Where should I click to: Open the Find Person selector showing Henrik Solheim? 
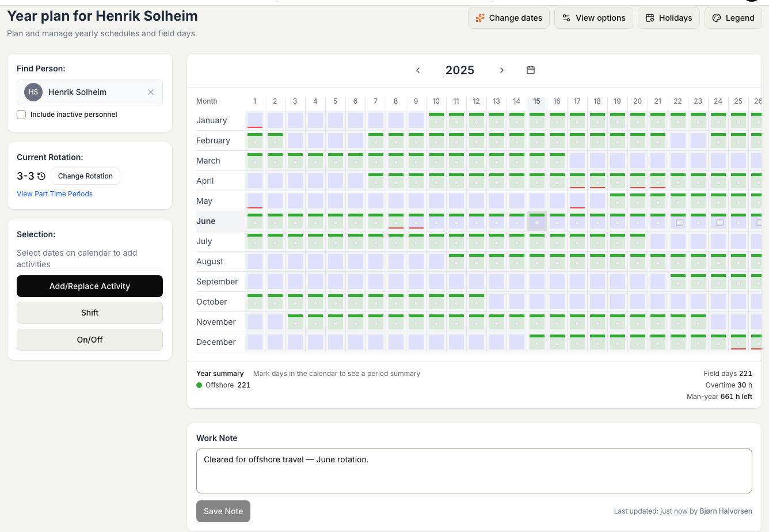(90, 92)
